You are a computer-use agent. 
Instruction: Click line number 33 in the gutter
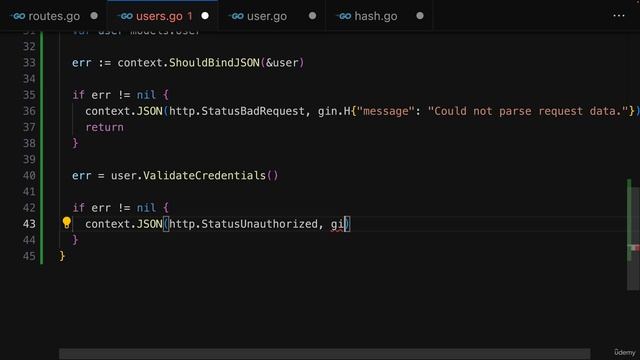[x=29, y=63]
